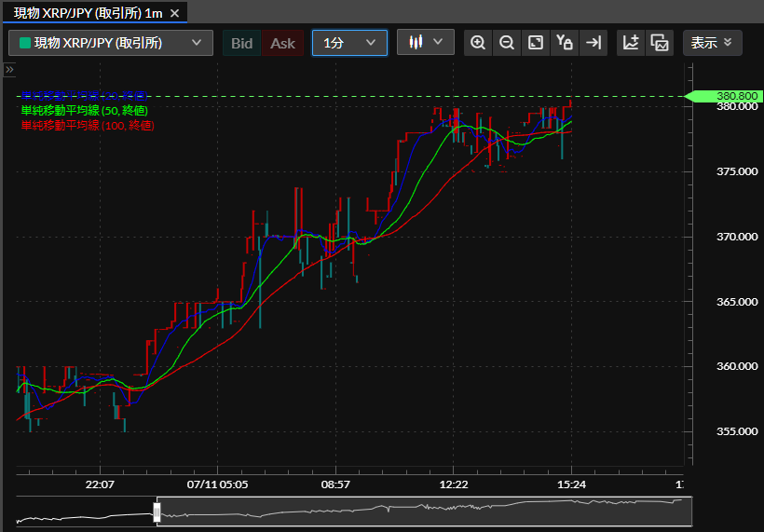Click the zoom in magnifier icon

coord(478,43)
